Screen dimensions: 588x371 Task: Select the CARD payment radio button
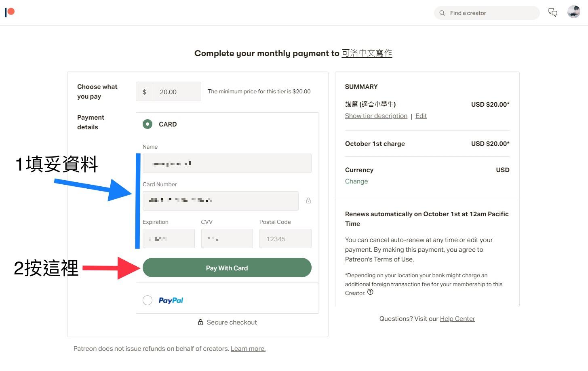coord(148,124)
